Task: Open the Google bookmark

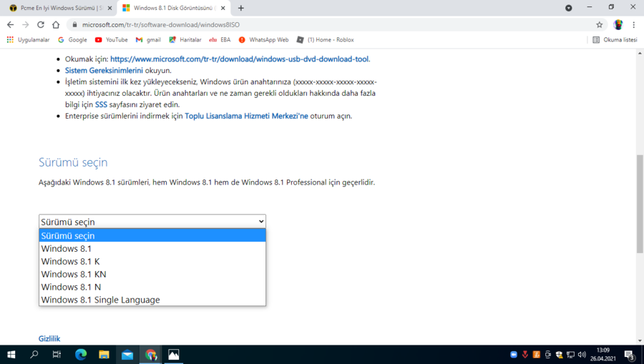Action: tap(72, 40)
